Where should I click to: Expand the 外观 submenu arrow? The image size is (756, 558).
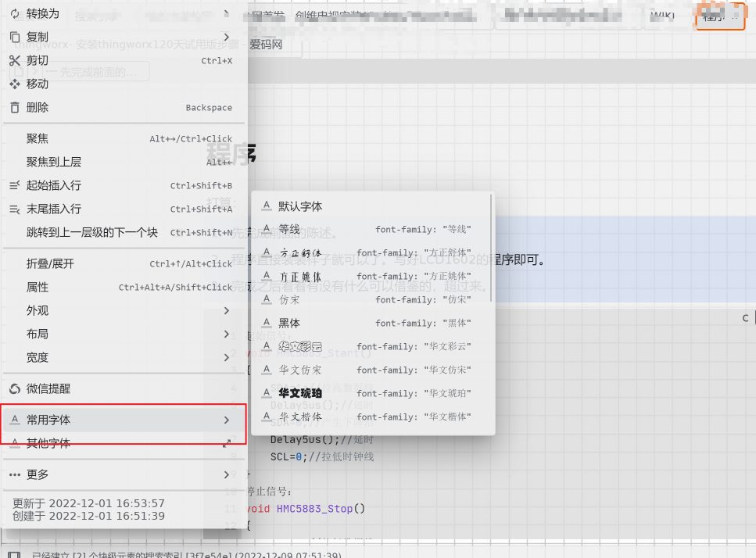pyautogui.click(x=227, y=311)
